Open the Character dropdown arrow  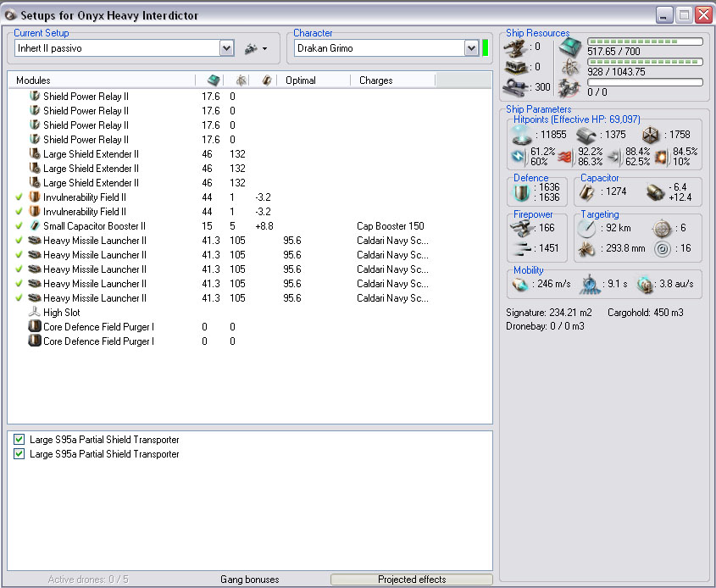point(471,48)
